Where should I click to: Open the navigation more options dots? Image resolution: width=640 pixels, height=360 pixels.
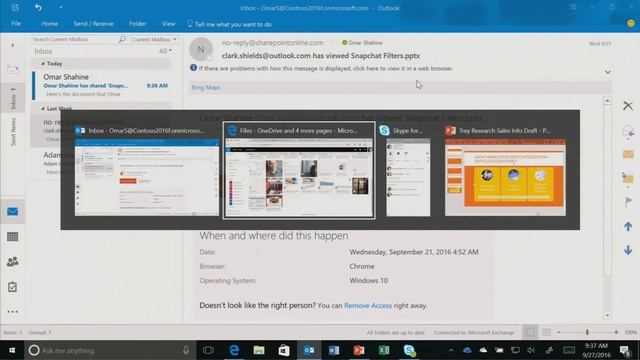(x=12, y=312)
